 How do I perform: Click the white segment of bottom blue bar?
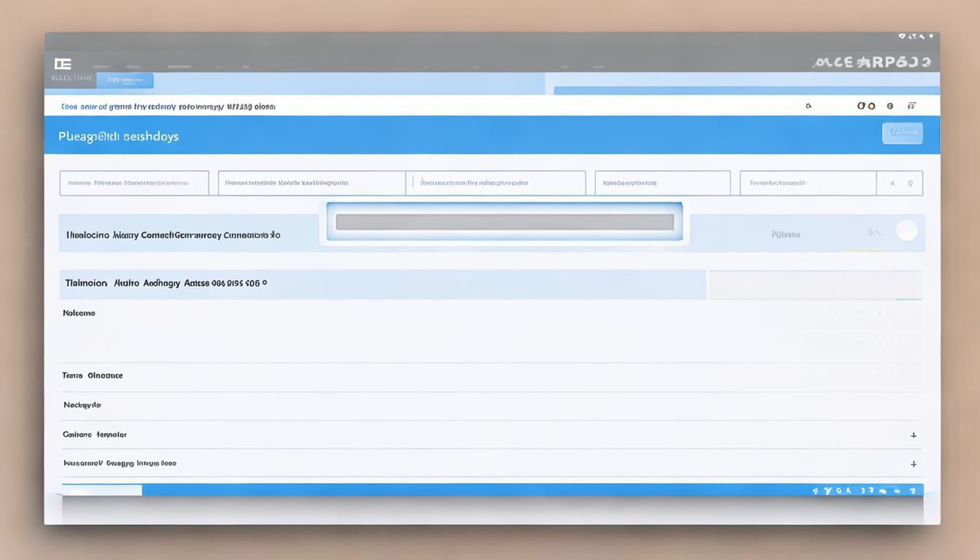102,490
